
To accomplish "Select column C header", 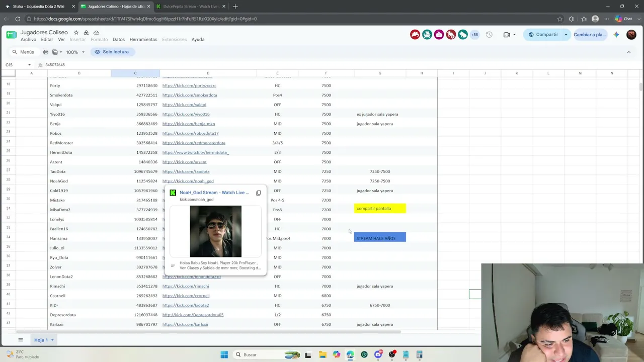I will 135,73.
